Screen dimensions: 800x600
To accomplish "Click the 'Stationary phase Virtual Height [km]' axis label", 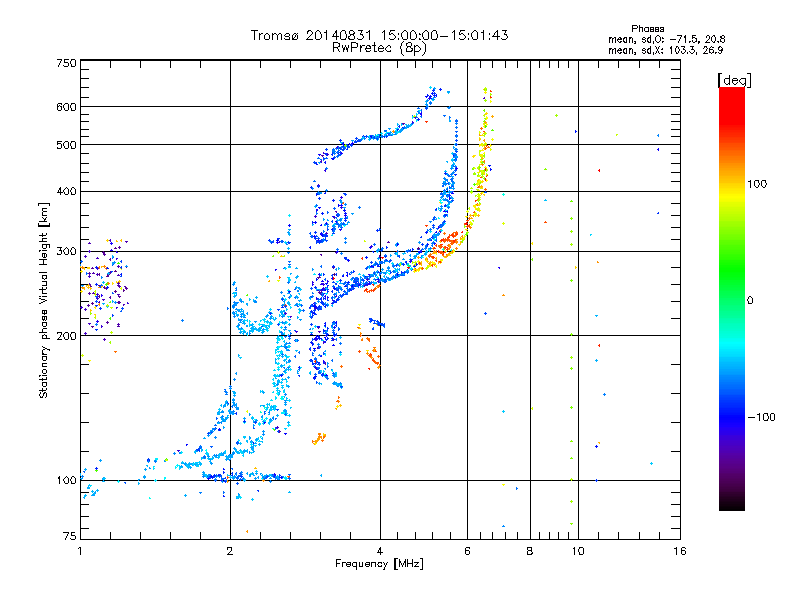I will [43, 301].
